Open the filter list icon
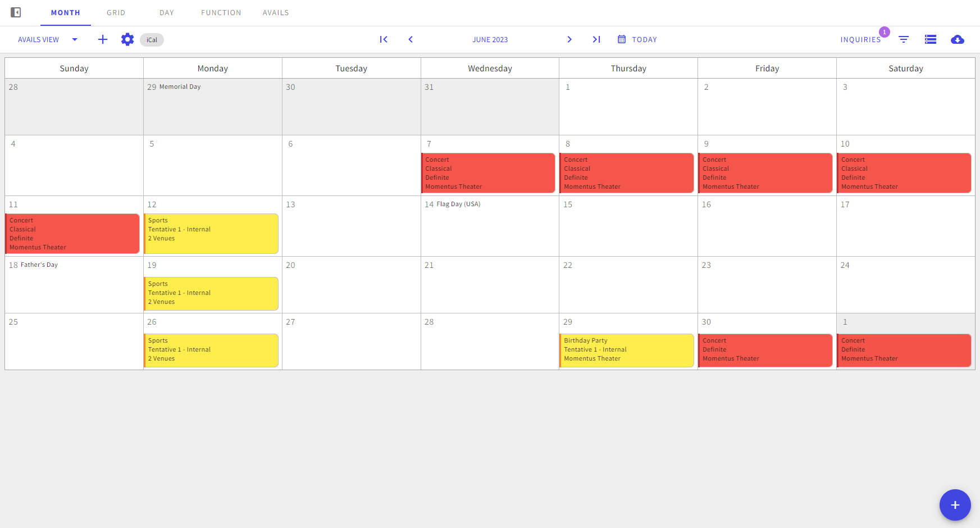This screenshot has height=528, width=980. coord(904,39)
